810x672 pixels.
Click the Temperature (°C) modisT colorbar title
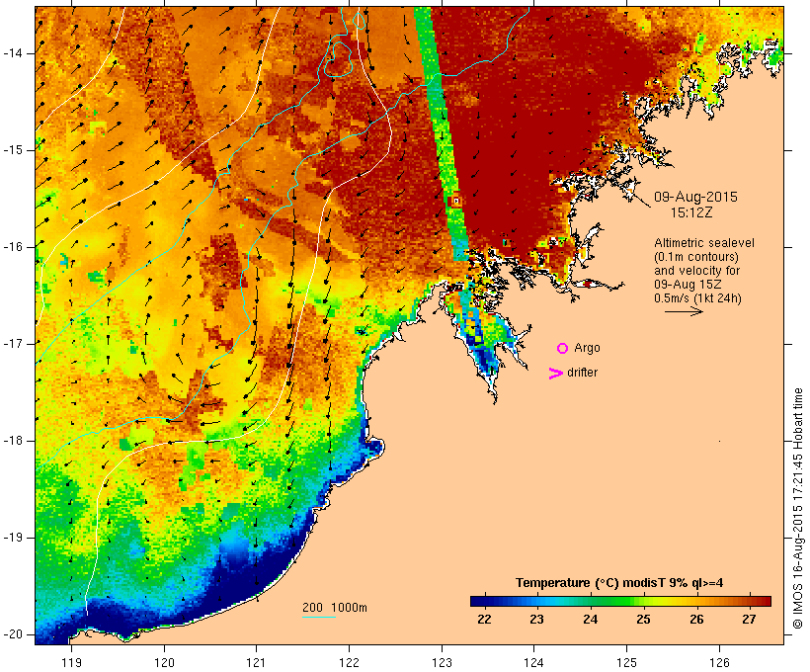pos(619,583)
